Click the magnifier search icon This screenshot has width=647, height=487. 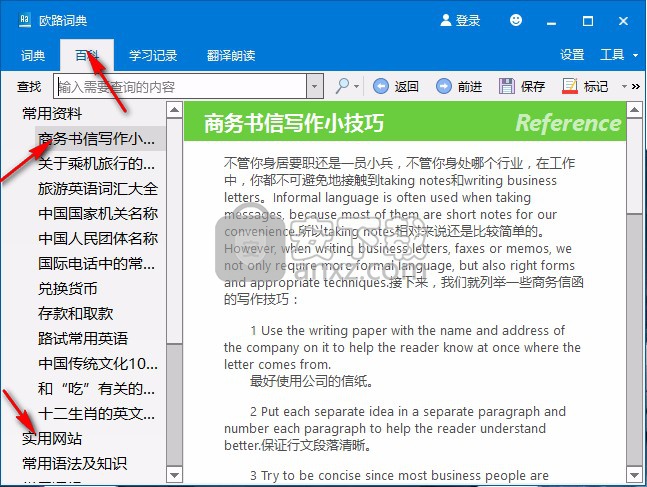pyautogui.click(x=342, y=86)
